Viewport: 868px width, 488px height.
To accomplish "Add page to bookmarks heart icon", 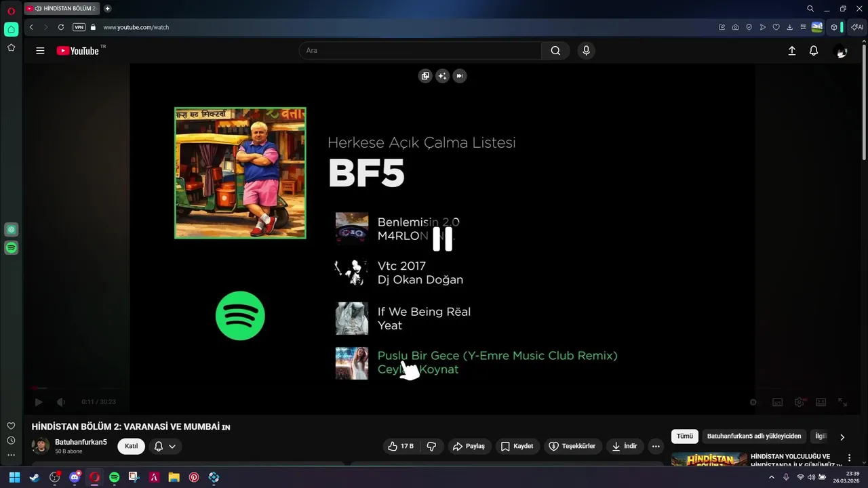I will pos(776,27).
